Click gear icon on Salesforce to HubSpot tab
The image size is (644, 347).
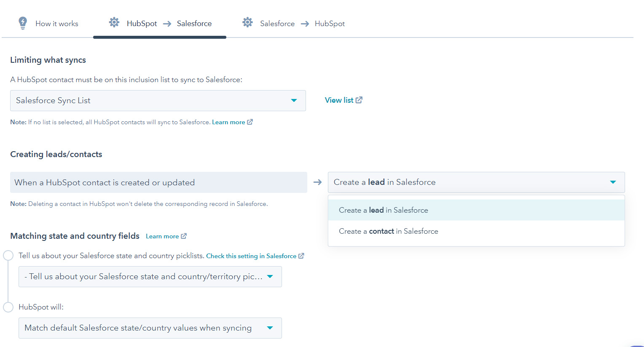(x=248, y=22)
